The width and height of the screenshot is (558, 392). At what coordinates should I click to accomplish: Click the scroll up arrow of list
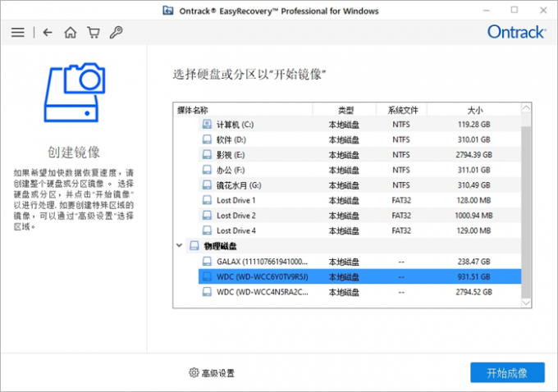pos(526,108)
